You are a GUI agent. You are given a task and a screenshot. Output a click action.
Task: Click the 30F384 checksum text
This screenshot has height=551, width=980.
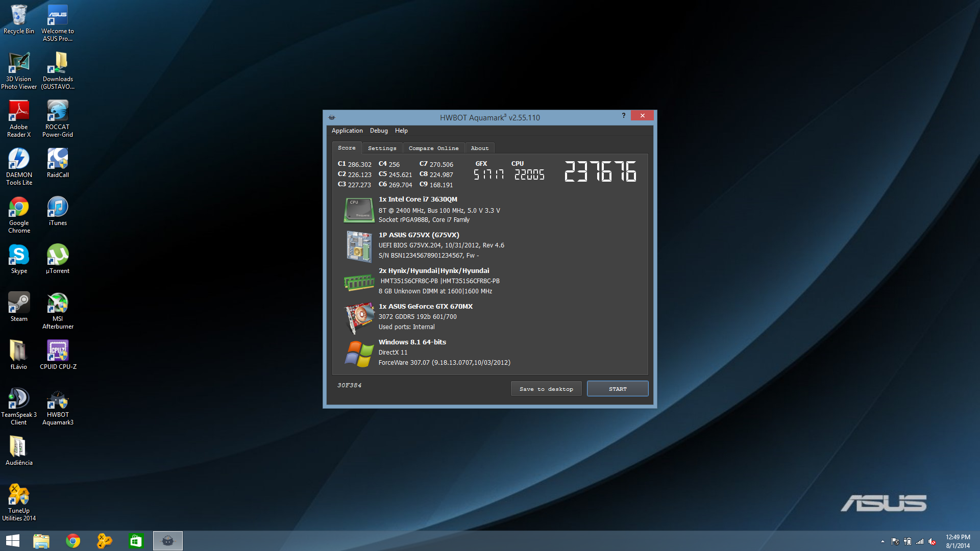pos(349,385)
